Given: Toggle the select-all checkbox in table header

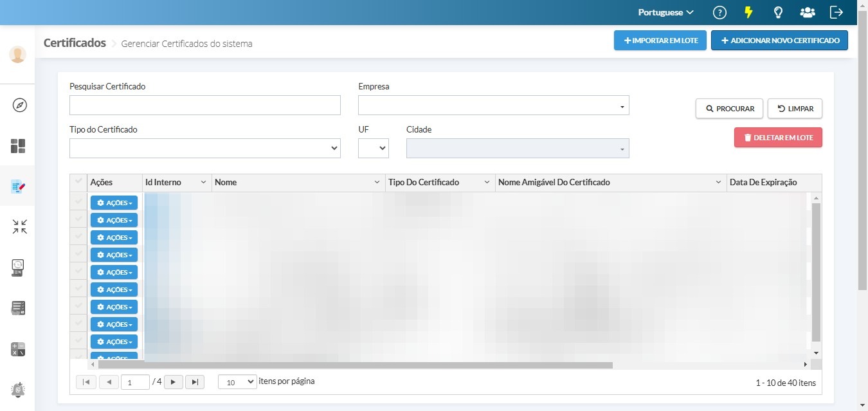Looking at the screenshot, I should tap(78, 182).
